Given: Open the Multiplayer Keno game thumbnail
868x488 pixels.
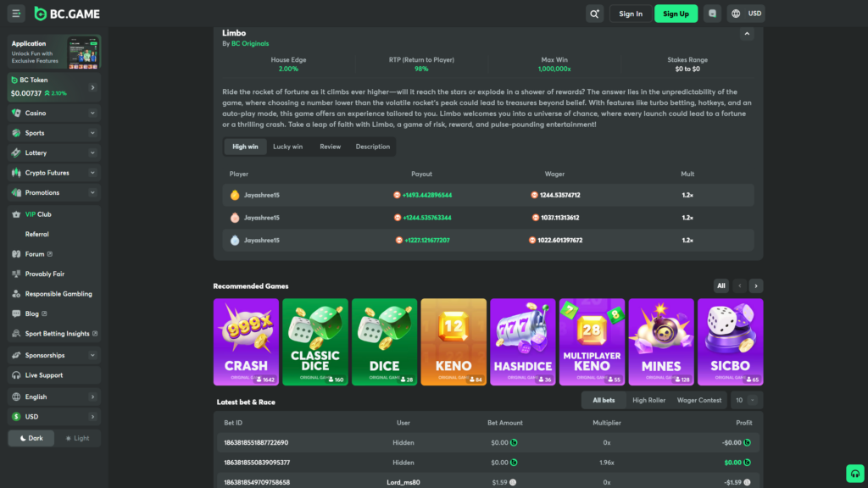Looking at the screenshot, I should [592, 342].
